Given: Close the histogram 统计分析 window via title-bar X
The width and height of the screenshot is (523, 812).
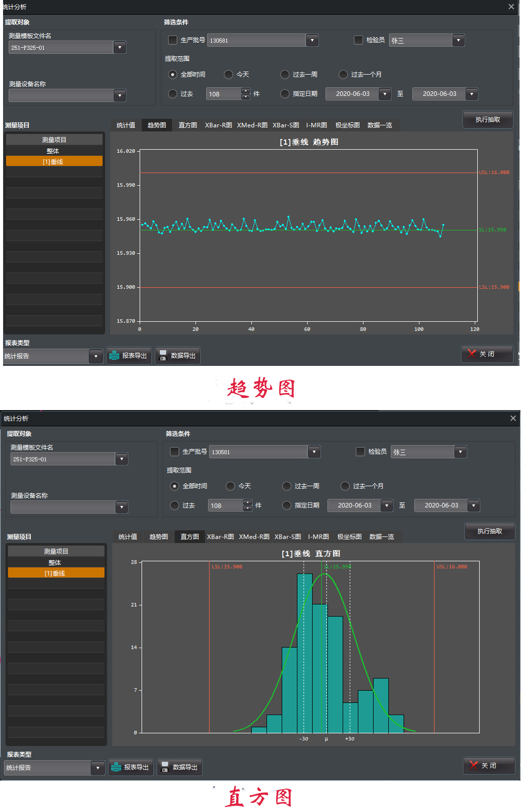Looking at the screenshot, I should (x=513, y=418).
